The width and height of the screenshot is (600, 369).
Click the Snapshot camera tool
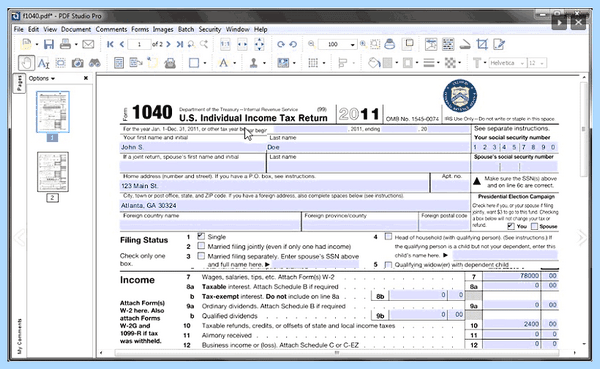tap(78, 63)
